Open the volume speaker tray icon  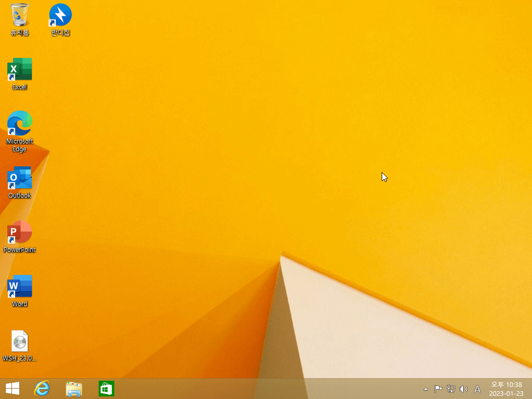[464, 389]
